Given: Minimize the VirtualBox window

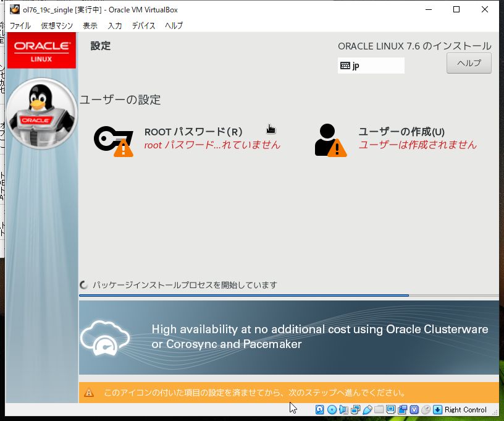Looking at the screenshot, I should tap(429, 10).
